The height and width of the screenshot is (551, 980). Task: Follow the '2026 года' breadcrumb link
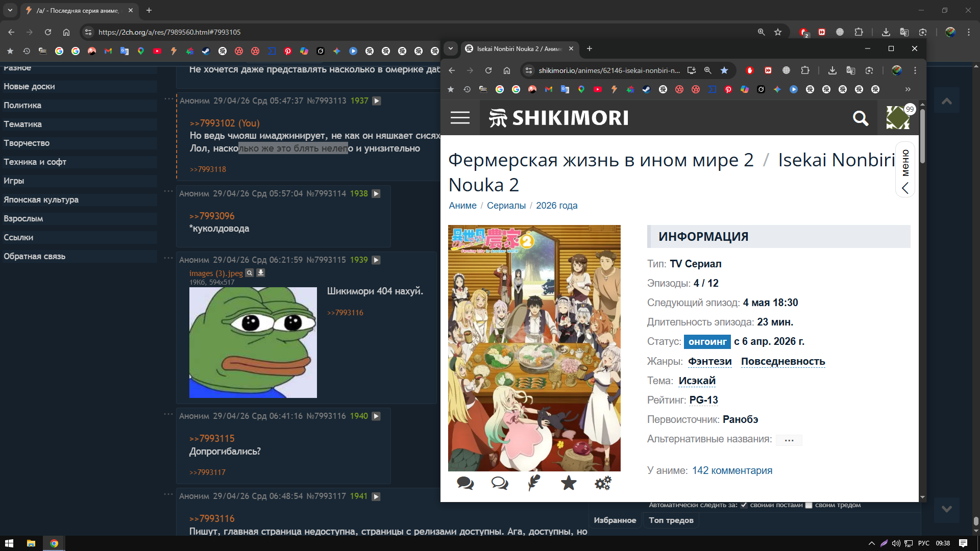click(x=557, y=206)
